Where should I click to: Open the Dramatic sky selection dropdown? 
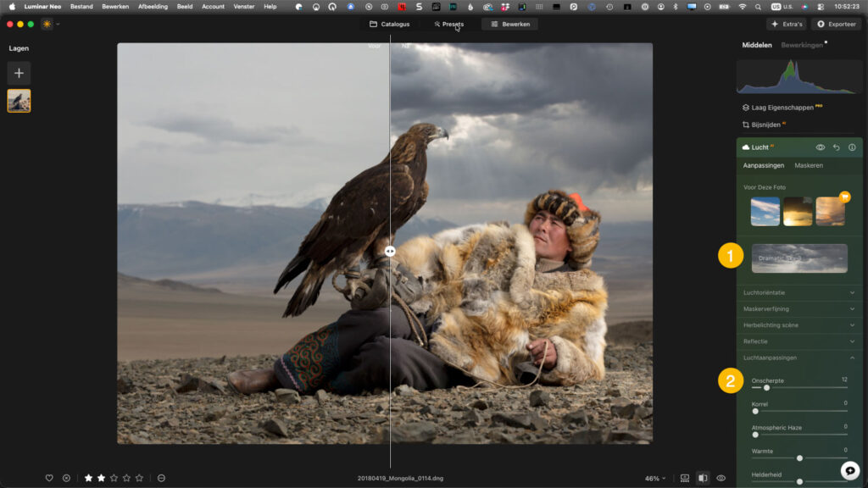click(799, 258)
